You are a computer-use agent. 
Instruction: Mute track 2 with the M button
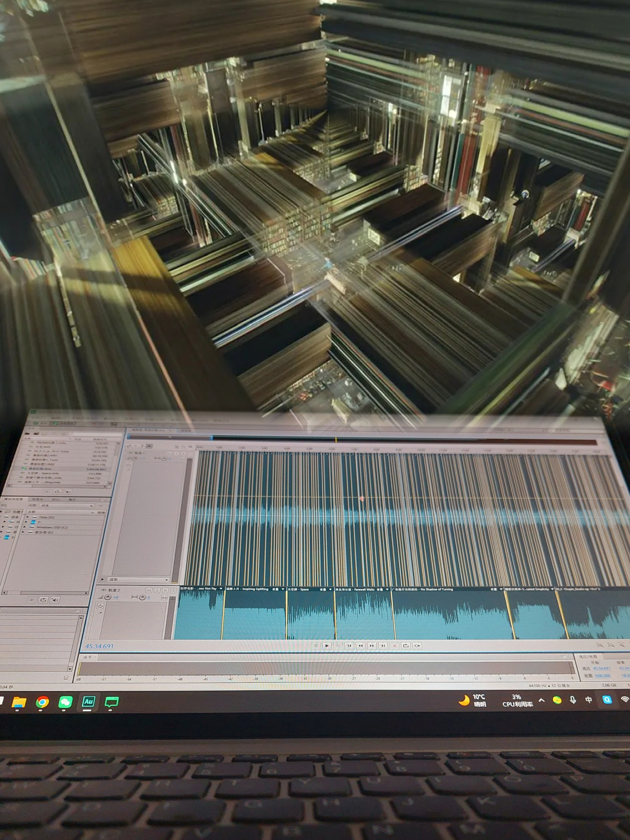[149, 590]
